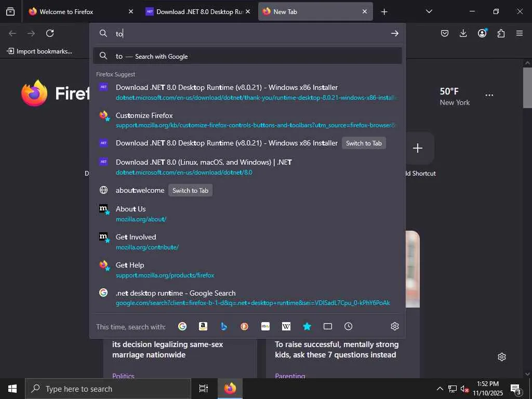Open Get Involved suggestion
The height and width of the screenshot is (399, 532).
tap(247, 242)
